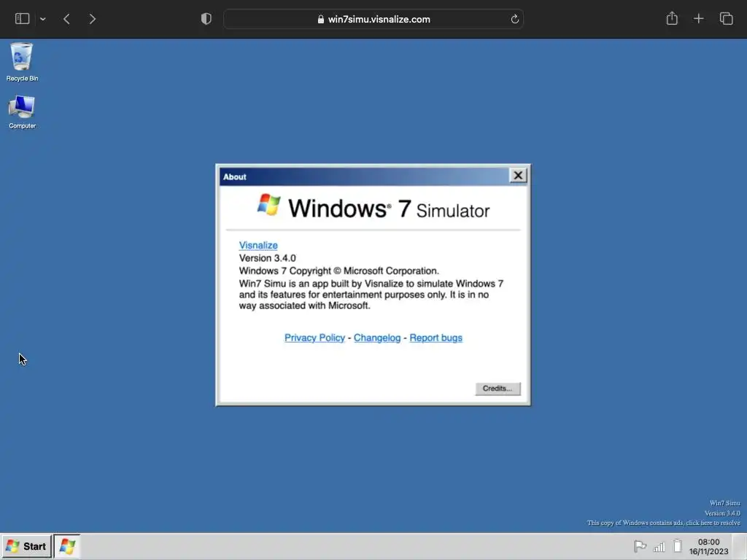Open the Privacy Policy link
This screenshot has height=560, width=747.
(x=314, y=338)
